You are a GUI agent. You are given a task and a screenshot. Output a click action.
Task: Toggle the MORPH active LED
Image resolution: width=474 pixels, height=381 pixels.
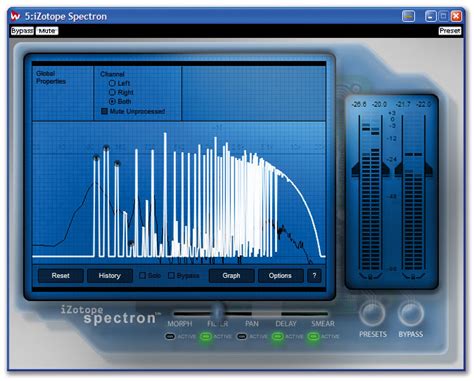[170, 336]
